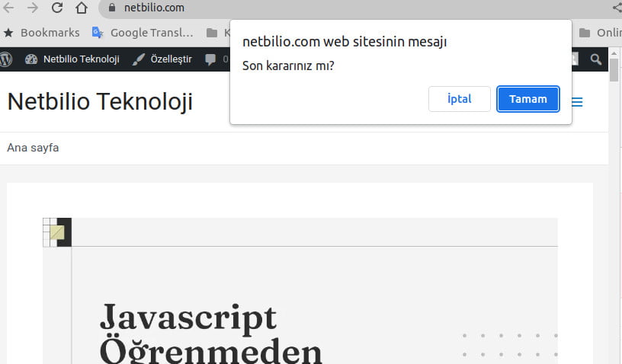This screenshot has width=622, height=364.
Task: Click the İptal button in dialog
Action: 460,99
